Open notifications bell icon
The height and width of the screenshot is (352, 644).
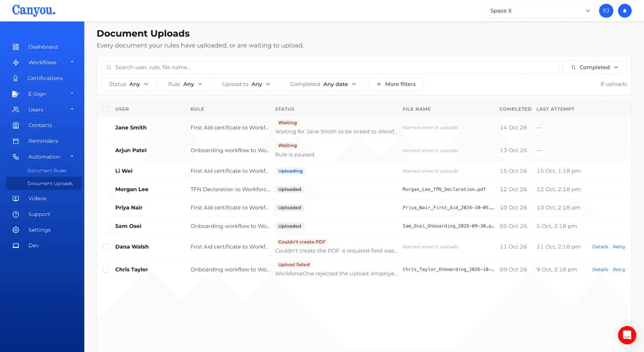(x=625, y=11)
